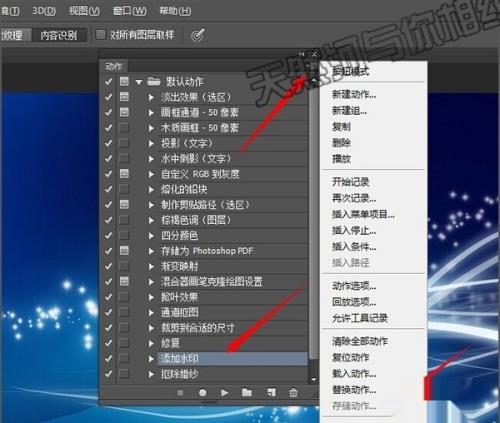Click the stop recording square icon
The image size is (500, 423).
pos(180,393)
